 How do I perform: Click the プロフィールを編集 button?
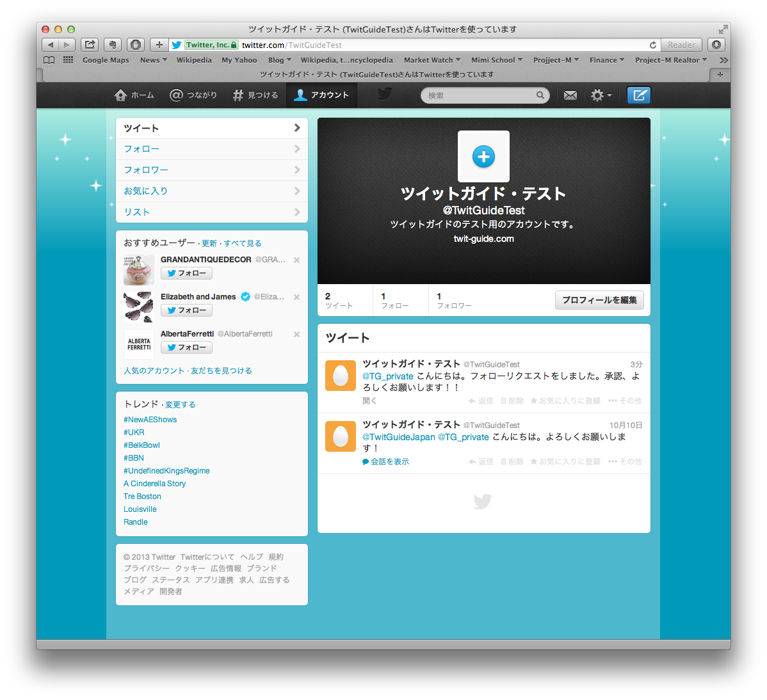[599, 300]
